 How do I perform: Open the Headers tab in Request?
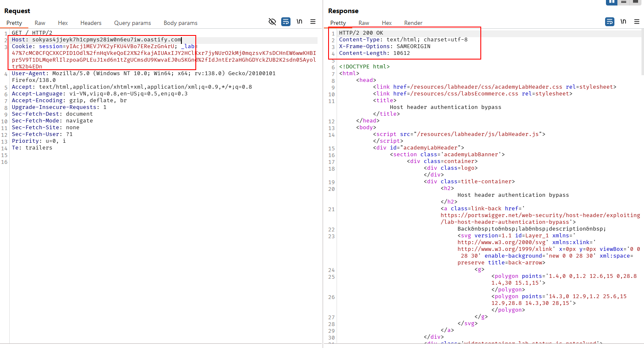coord(91,23)
